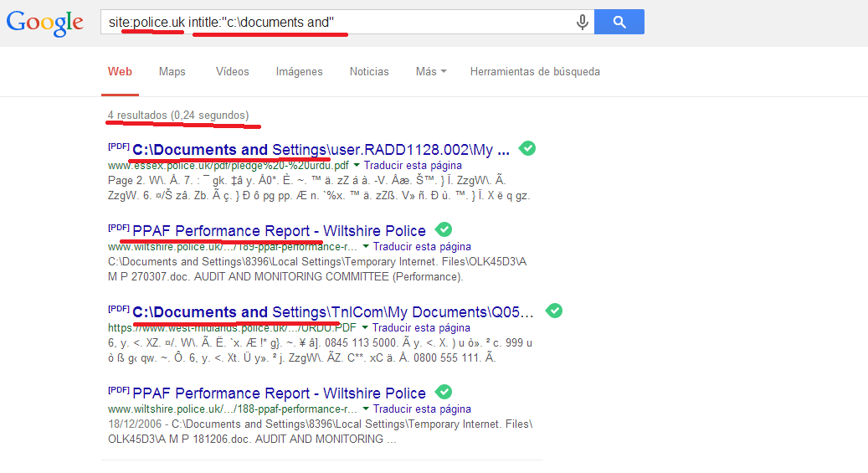Open PPAF Performance Report result dated 18/12/2006
Screen dimensions: 868x473
[279, 393]
